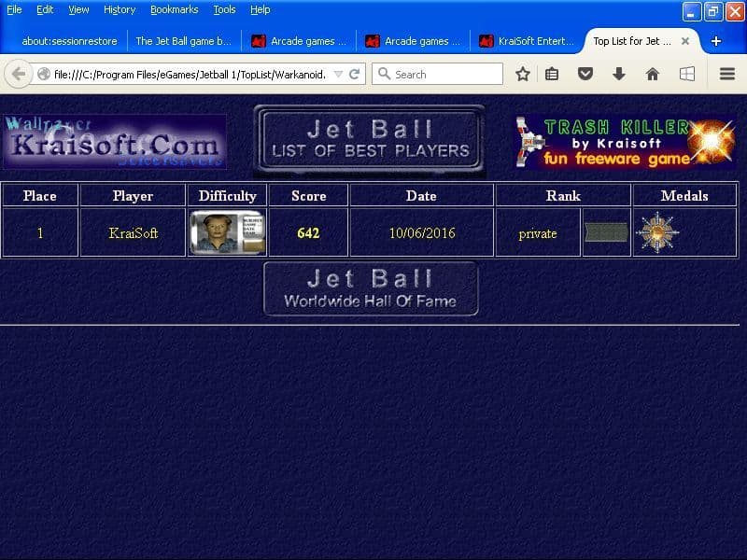Click the private rank insignia bar
747x560 pixels.
click(606, 232)
